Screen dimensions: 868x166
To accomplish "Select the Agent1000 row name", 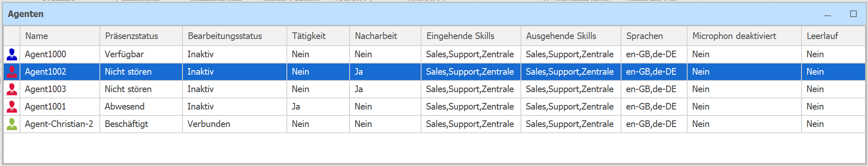I will pyautogui.click(x=45, y=54).
